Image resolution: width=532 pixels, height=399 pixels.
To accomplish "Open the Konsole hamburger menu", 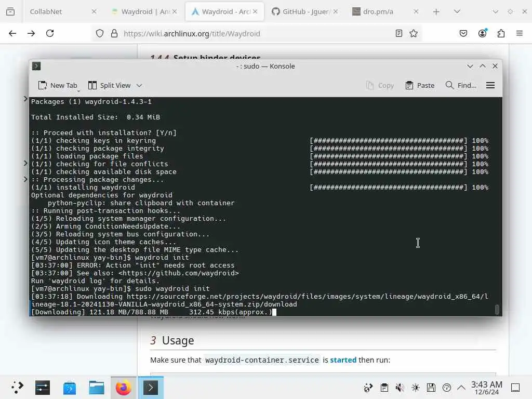I will tap(490, 85).
